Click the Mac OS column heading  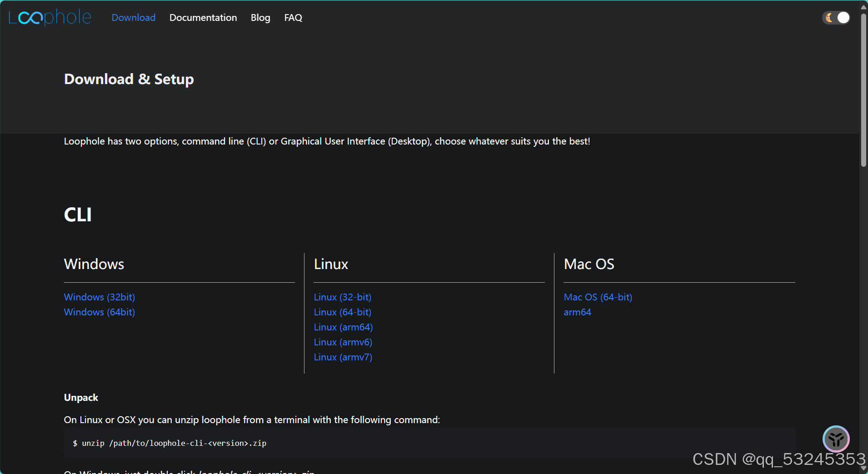tap(589, 264)
